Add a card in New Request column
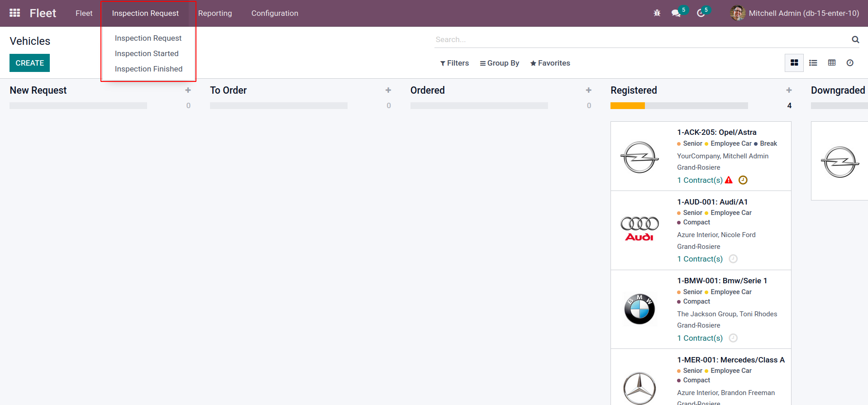Screen dimensions: 868x405 click(x=188, y=91)
